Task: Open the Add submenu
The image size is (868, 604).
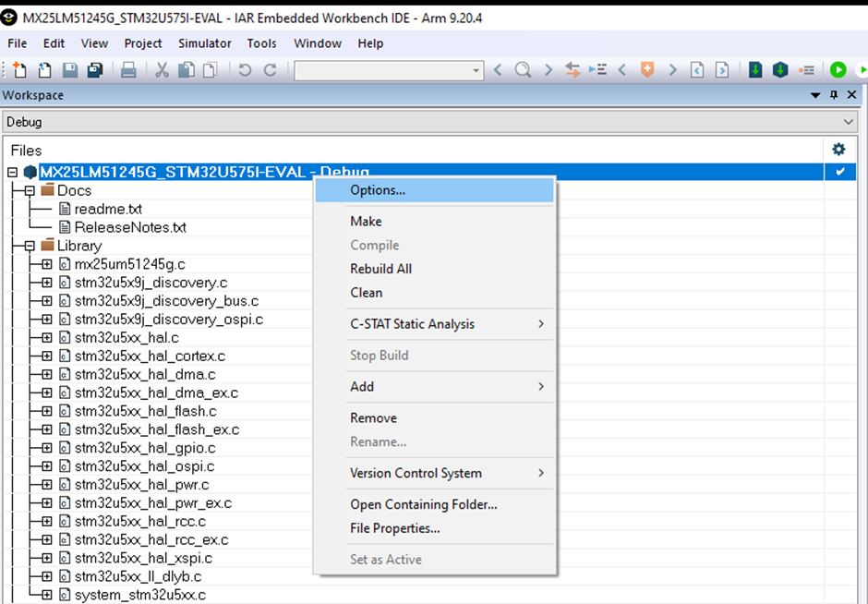Action: [x=435, y=386]
